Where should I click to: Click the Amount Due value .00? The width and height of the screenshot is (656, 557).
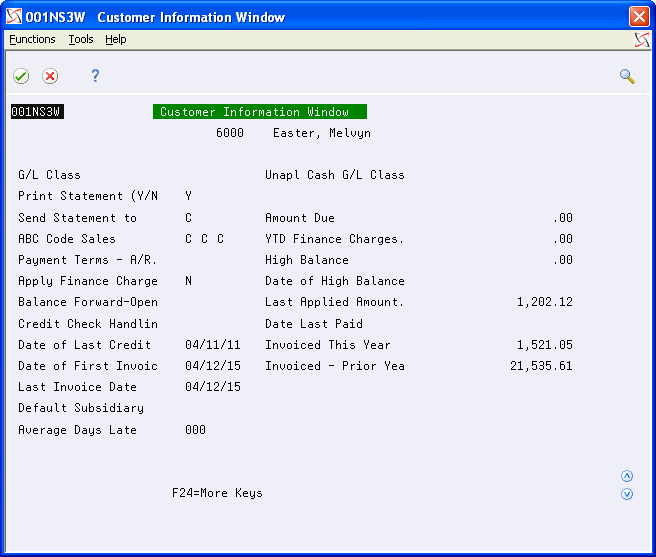pyautogui.click(x=563, y=218)
